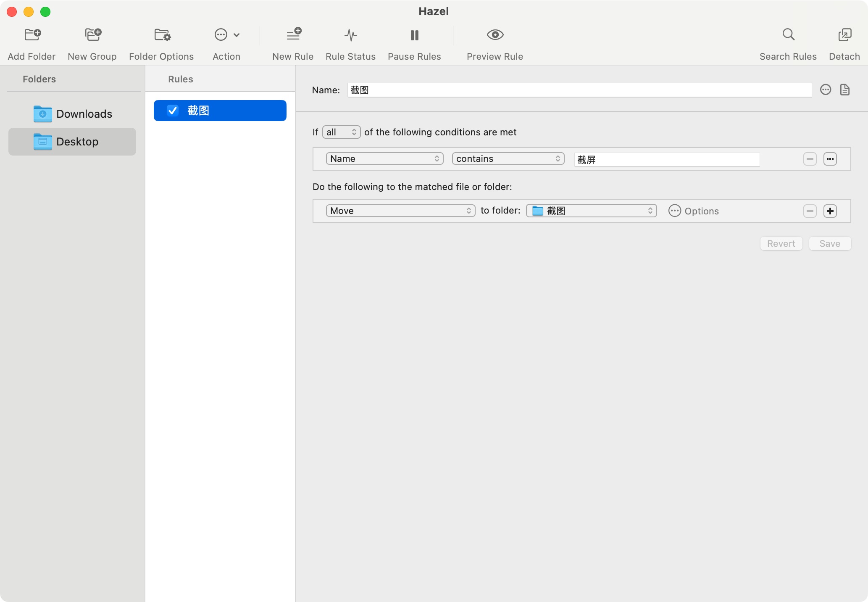
Task: Open the 'contains' operator dropdown
Action: point(508,158)
